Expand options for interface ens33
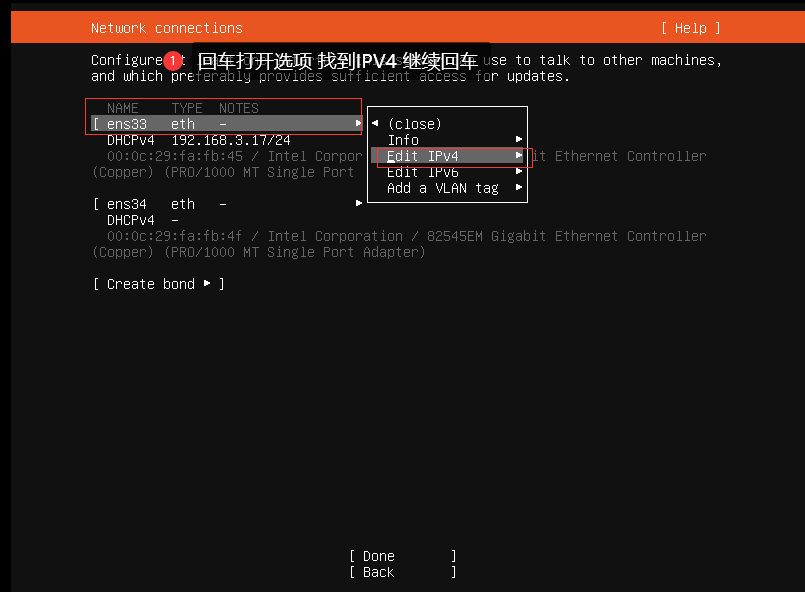This screenshot has width=805, height=592. 359,124
